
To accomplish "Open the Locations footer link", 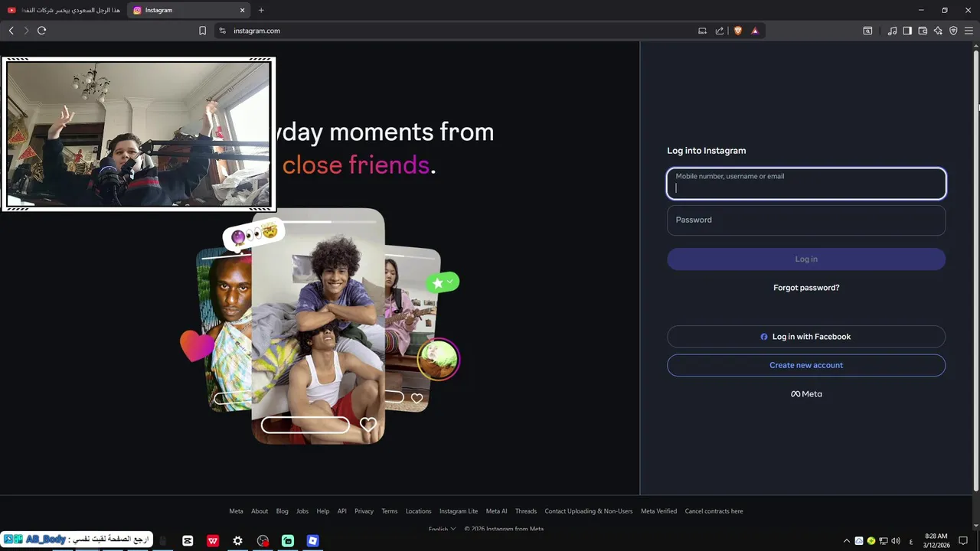I will click(x=419, y=511).
